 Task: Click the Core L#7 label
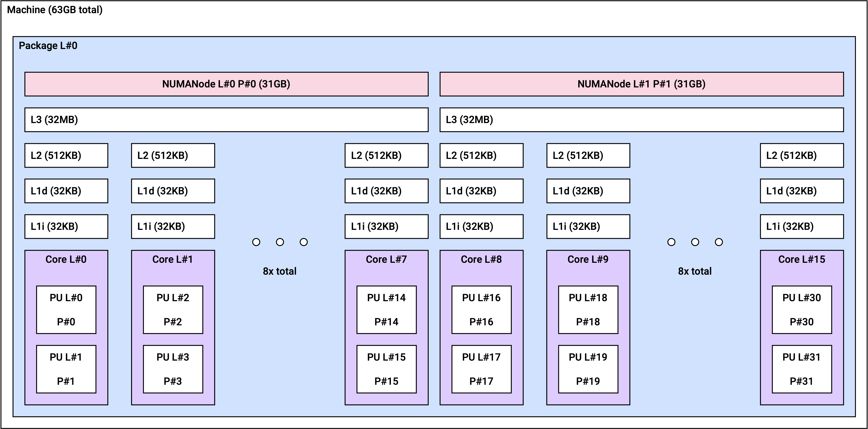[387, 259]
